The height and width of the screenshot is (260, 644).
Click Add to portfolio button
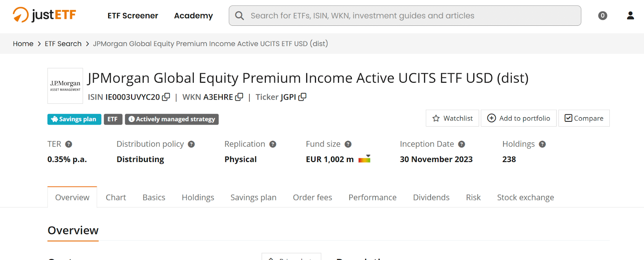point(518,118)
